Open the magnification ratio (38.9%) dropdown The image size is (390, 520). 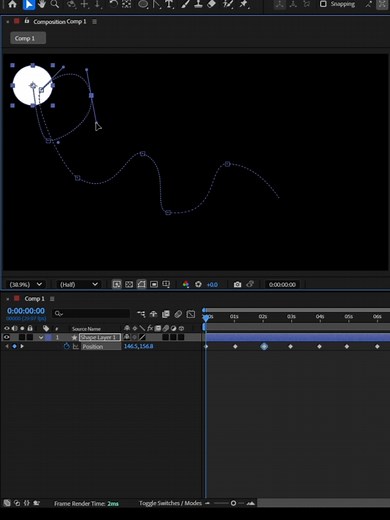tap(26, 284)
